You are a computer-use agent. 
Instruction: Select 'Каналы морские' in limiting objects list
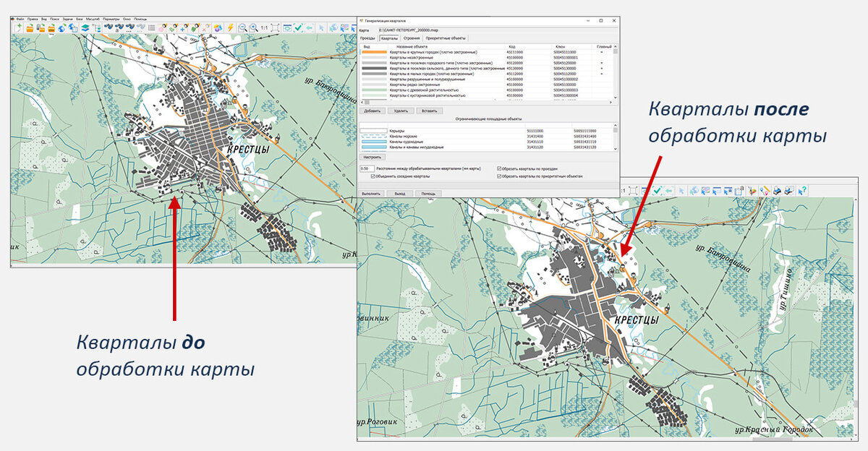pyautogui.click(x=486, y=136)
